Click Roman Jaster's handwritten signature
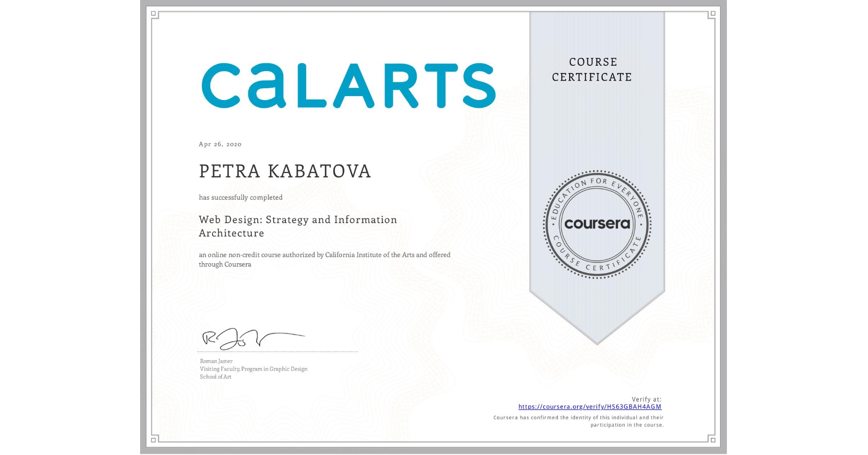Image resolution: width=868 pixels, height=455 pixels. [x=252, y=338]
